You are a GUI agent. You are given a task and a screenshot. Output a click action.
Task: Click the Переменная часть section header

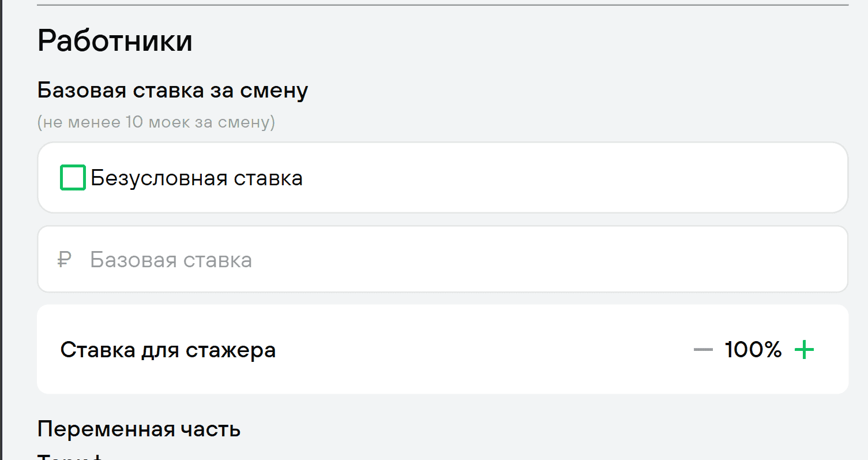138,428
